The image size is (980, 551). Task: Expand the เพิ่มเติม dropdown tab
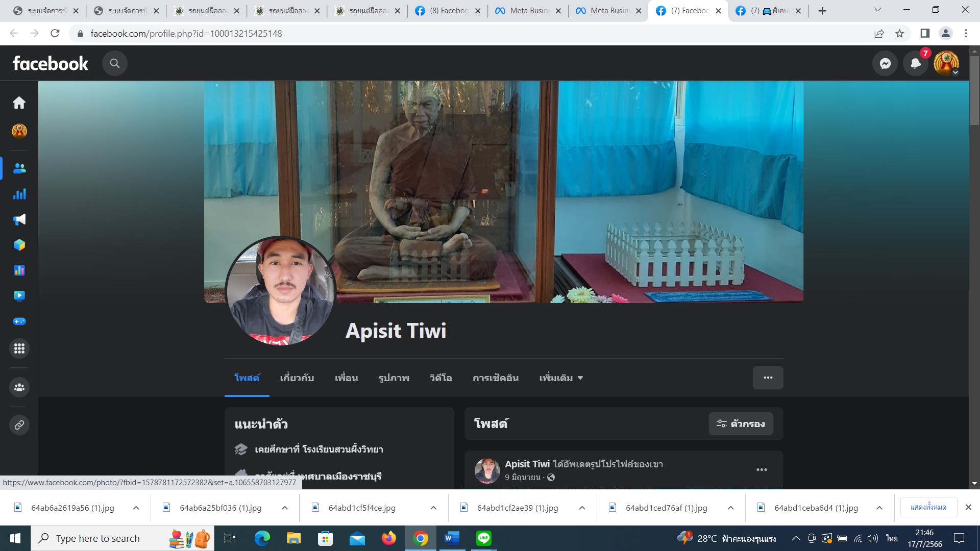click(561, 378)
